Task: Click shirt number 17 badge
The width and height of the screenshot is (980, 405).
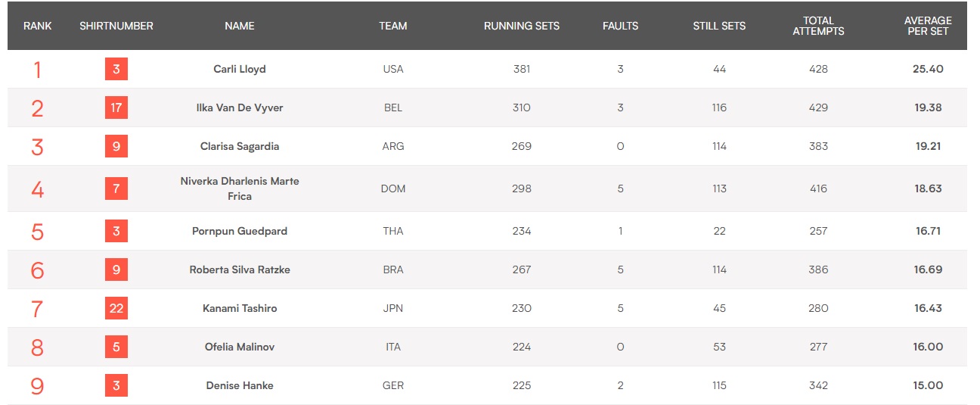Action: [116, 107]
